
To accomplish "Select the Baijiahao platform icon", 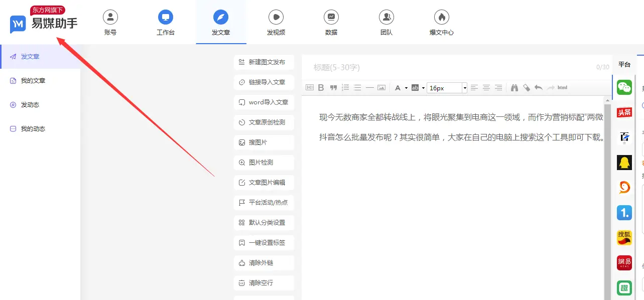I will coord(624,137).
